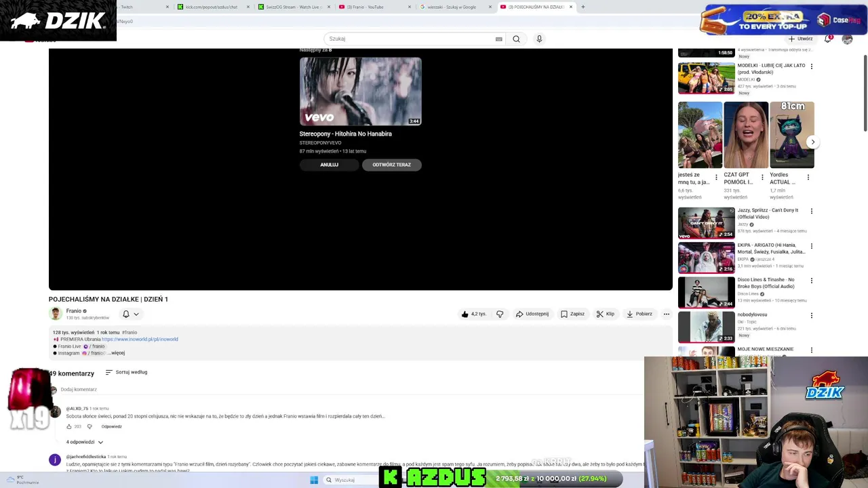
Task: Like the video with thumbs-up 4,2 tys.
Action: pyautogui.click(x=474, y=314)
